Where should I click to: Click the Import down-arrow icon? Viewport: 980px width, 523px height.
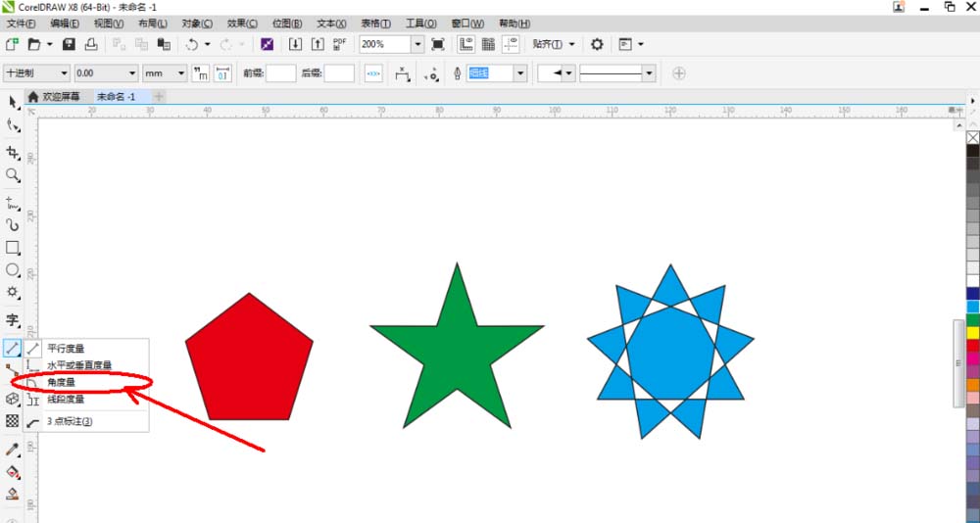[x=295, y=44]
